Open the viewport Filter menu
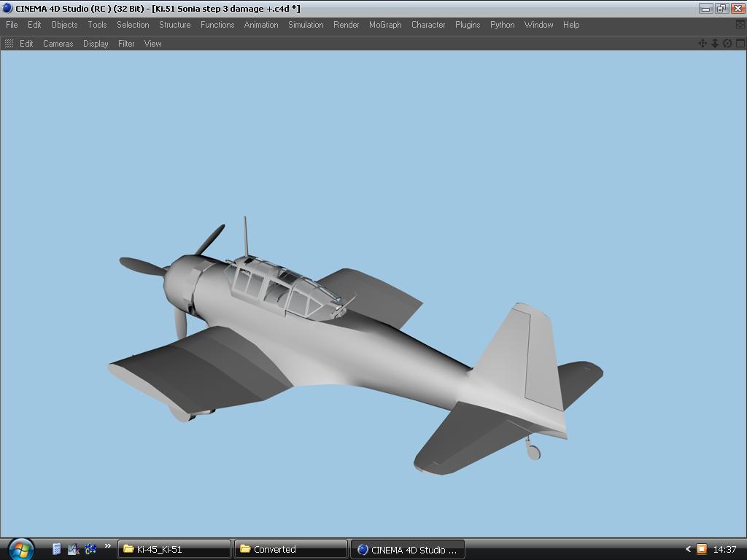Viewport: 747px width, 560px height. click(126, 44)
